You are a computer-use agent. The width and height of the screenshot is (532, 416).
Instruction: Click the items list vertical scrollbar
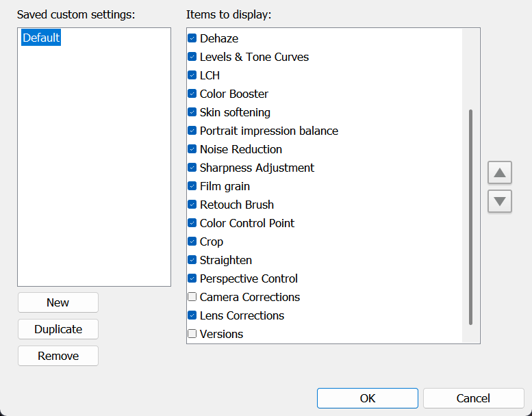pyautogui.click(x=470, y=216)
